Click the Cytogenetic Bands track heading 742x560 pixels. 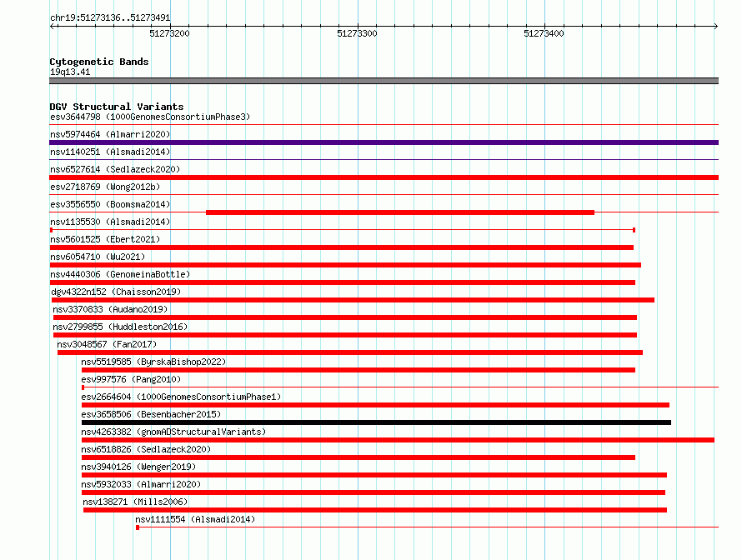coord(99,62)
